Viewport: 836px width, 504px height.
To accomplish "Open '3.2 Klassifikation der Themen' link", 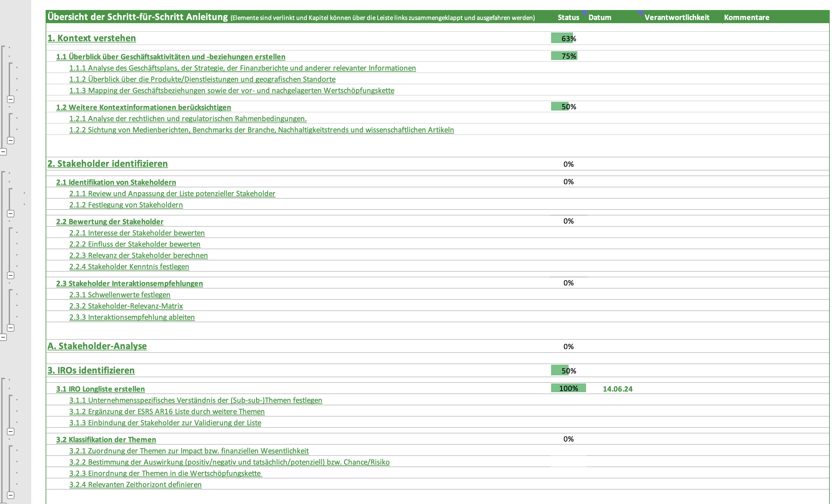I will (x=106, y=439).
